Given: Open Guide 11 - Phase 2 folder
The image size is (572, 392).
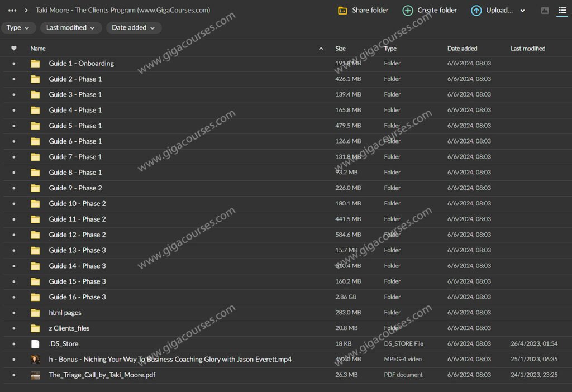Looking at the screenshot, I should pyautogui.click(x=77, y=219).
